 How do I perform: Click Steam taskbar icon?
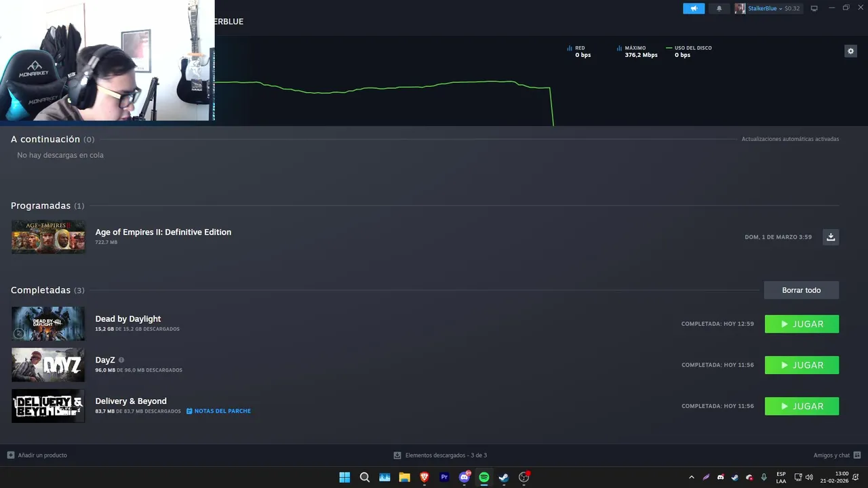pos(504,477)
